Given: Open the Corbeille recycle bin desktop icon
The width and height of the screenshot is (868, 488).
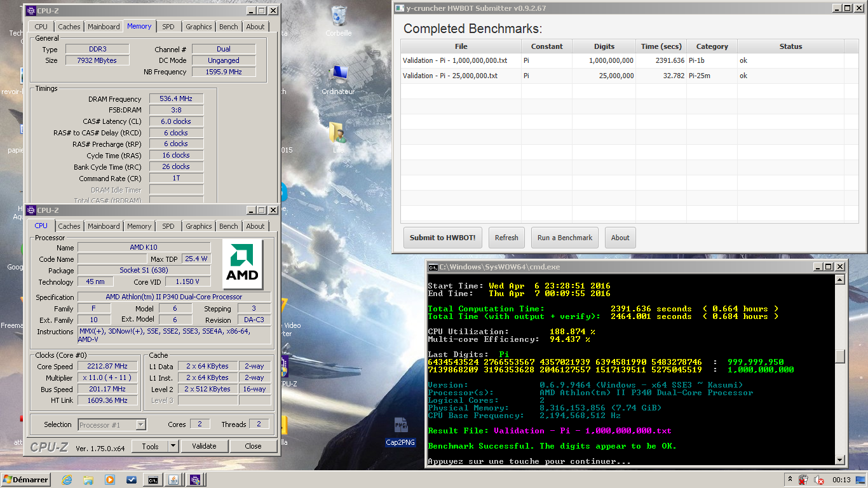Looking at the screenshot, I should point(339,20).
